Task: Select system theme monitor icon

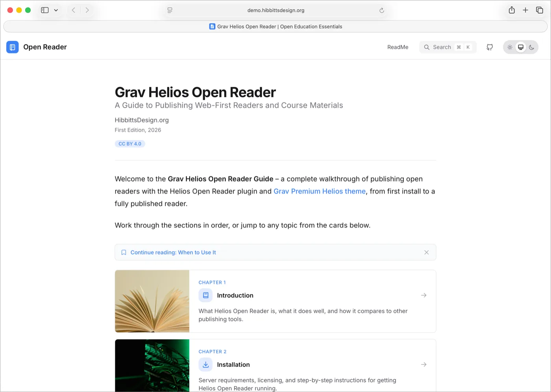Action: coord(521,47)
